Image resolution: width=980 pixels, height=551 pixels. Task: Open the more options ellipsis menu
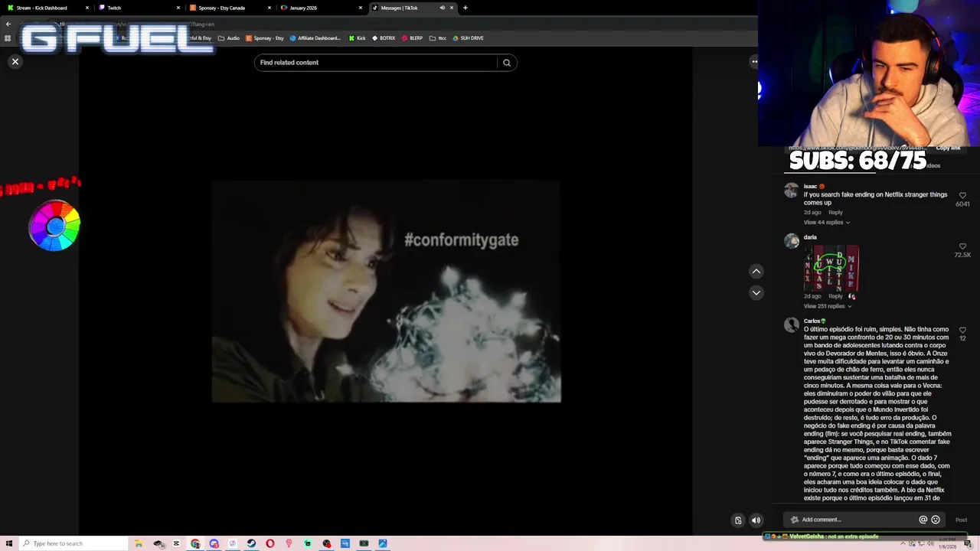click(x=754, y=61)
